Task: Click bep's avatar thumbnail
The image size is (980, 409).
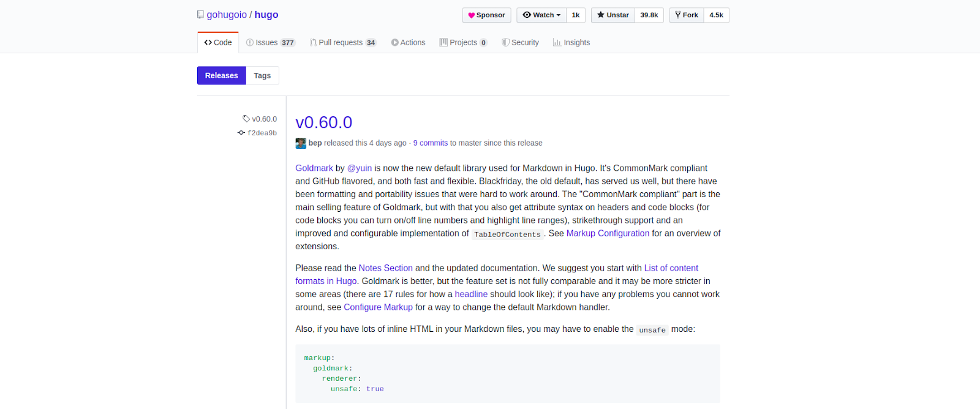Action: tap(301, 143)
